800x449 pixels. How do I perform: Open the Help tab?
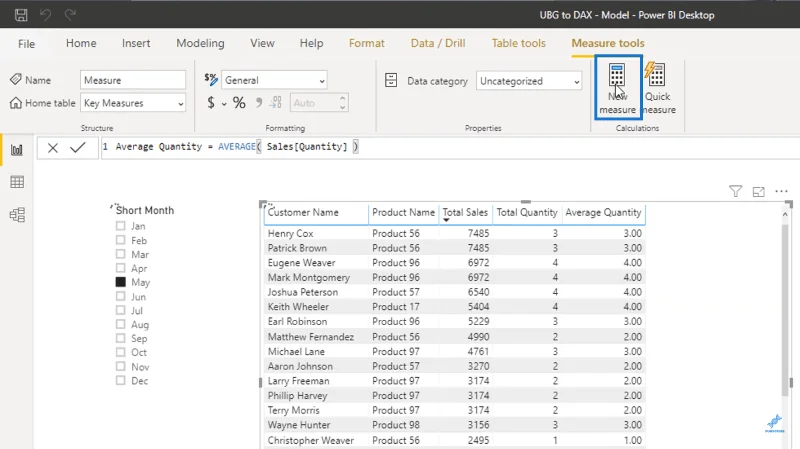(x=311, y=43)
